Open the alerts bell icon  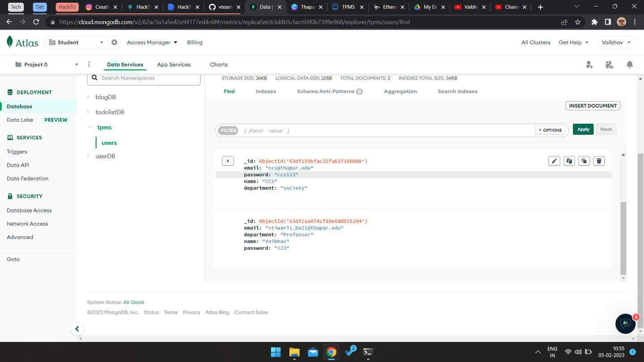(630, 65)
